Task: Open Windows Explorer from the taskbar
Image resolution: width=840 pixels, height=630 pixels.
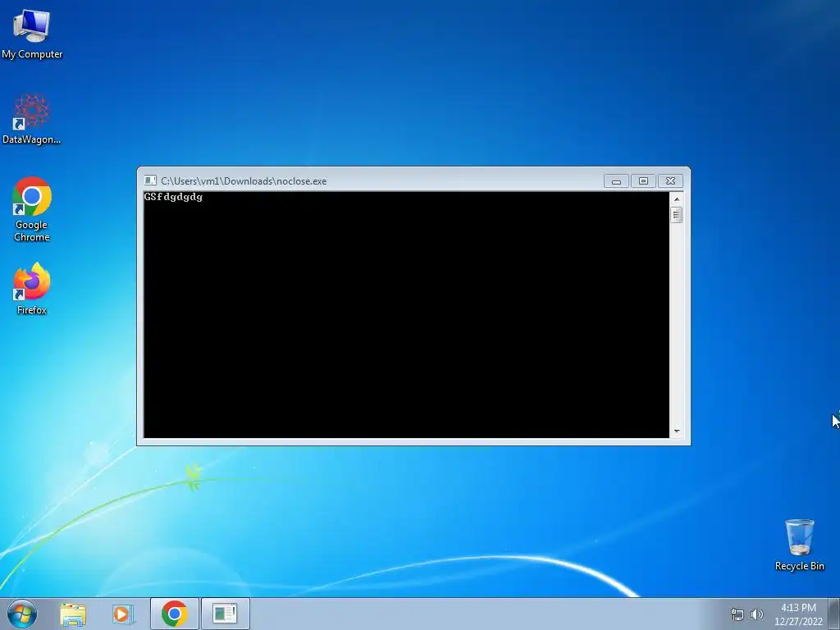Action: [x=73, y=614]
